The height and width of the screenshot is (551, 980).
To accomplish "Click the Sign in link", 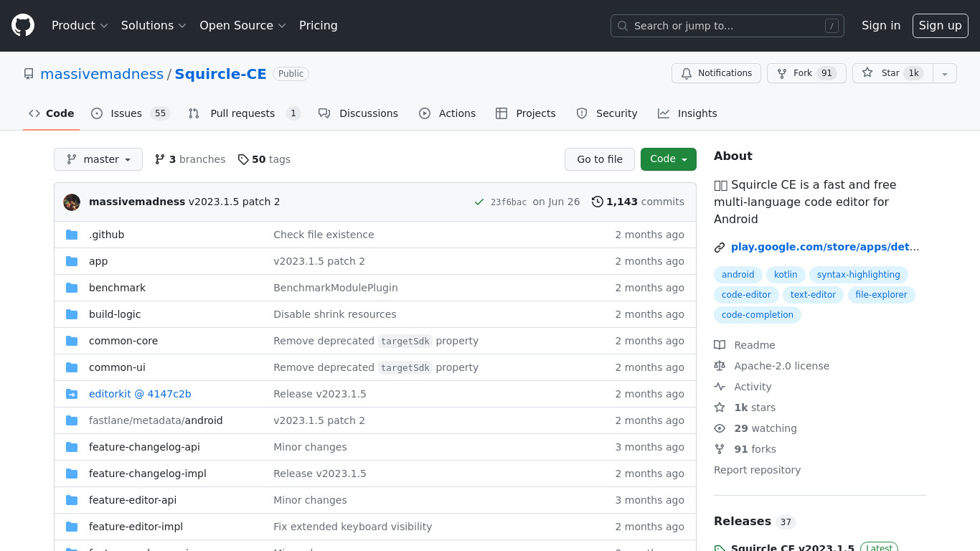I will click(x=881, y=25).
